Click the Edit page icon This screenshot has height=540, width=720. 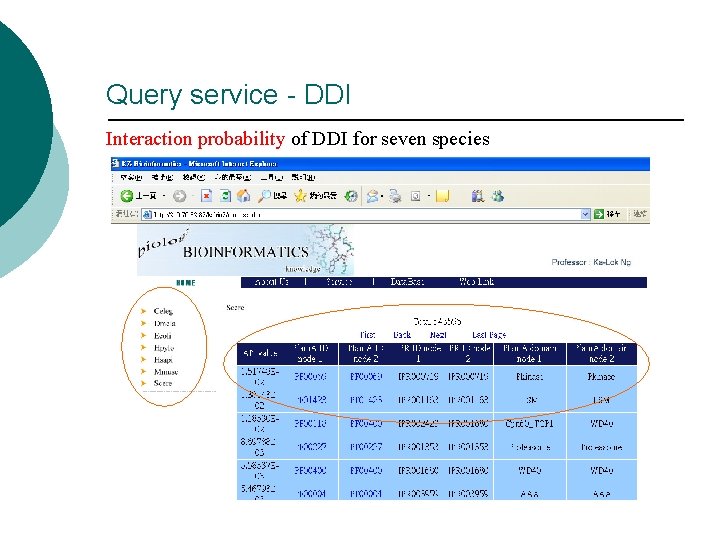[416, 197]
